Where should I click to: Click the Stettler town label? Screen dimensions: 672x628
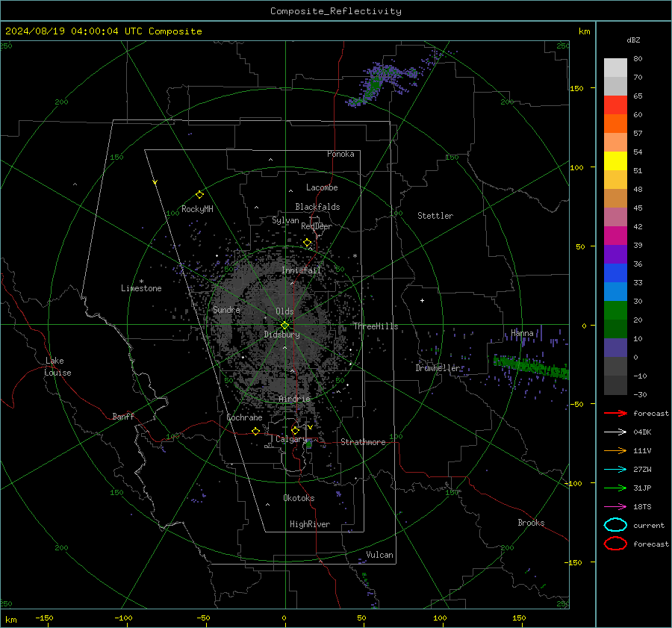point(435,216)
